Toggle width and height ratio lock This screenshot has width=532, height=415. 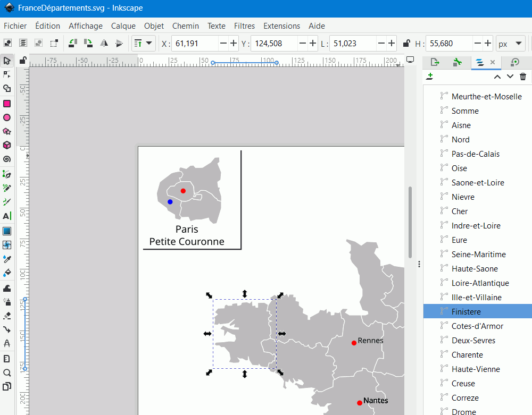[x=406, y=44]
